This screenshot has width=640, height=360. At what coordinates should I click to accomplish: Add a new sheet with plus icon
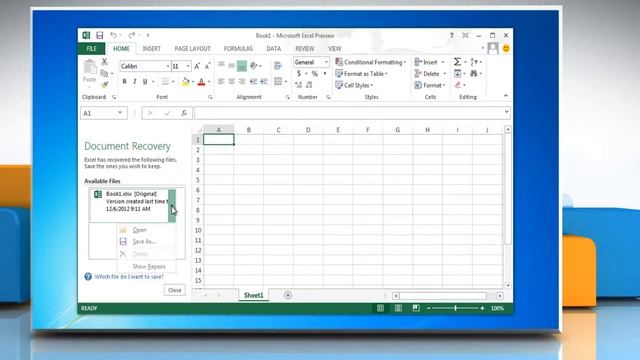[288, 295]
